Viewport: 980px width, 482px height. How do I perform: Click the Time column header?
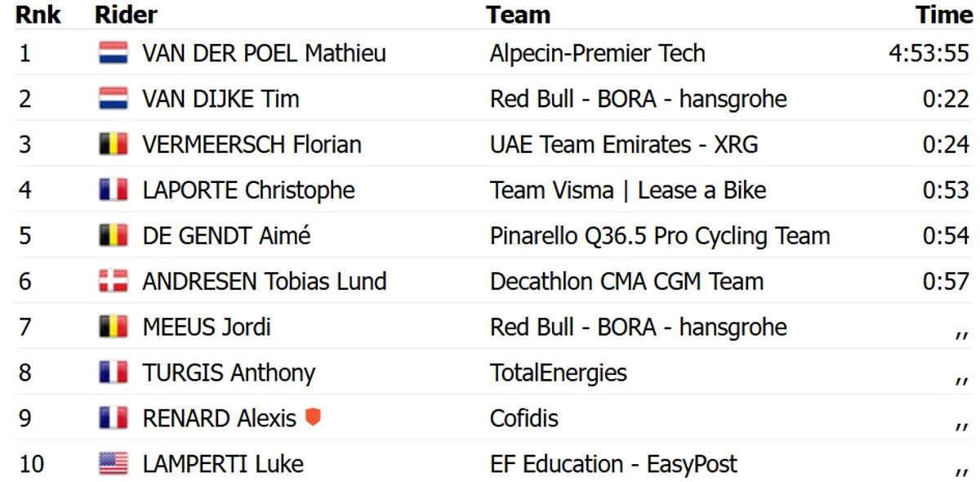pos(943,15)
